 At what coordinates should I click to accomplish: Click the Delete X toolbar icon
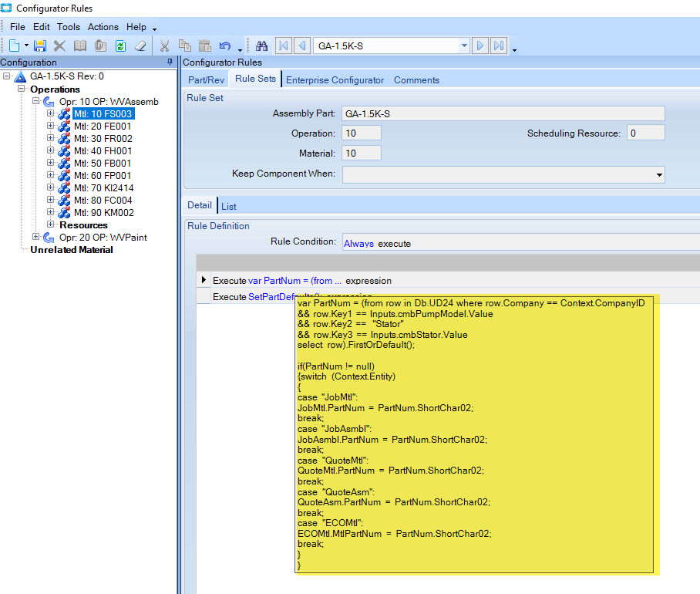(59, 46)
